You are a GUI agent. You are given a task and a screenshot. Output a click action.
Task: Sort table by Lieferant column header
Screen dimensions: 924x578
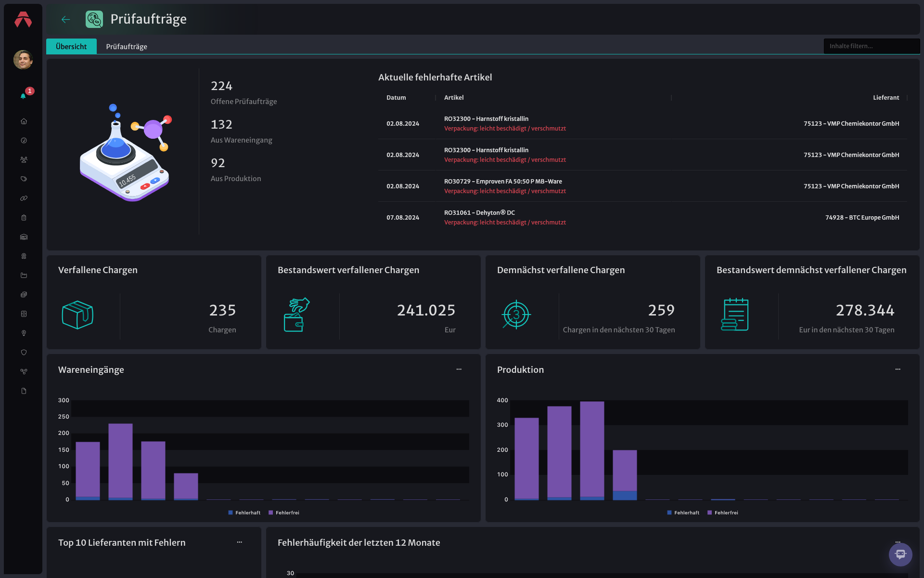(x=886, y=98)
